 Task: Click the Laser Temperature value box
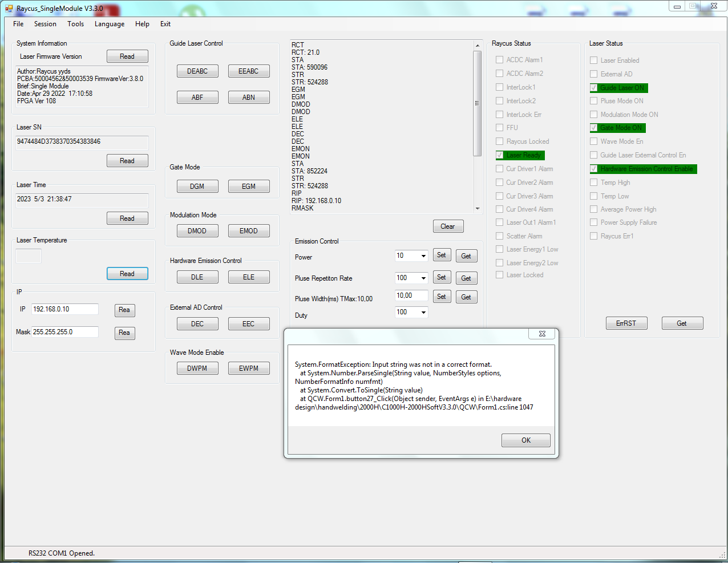pos(29,256)
